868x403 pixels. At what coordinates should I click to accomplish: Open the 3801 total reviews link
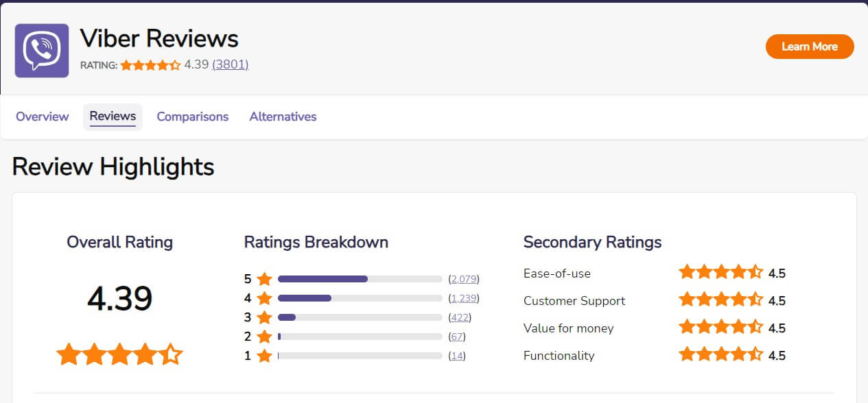point(230,65)
